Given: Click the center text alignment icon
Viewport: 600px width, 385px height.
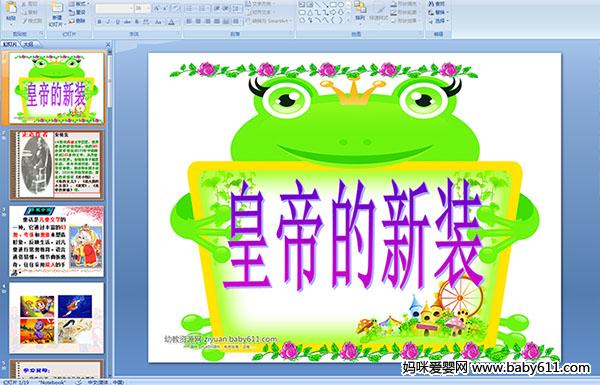Looking at the screenshot, I should (198, 21).
